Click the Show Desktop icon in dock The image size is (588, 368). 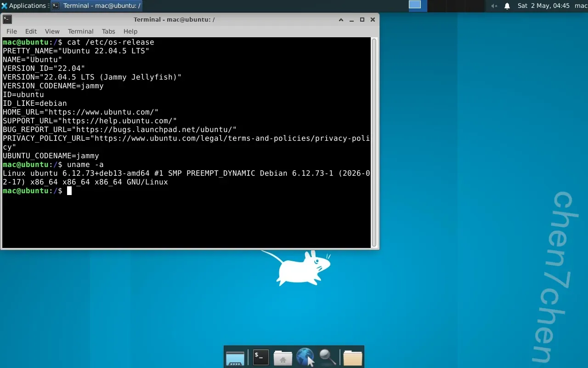235,357
